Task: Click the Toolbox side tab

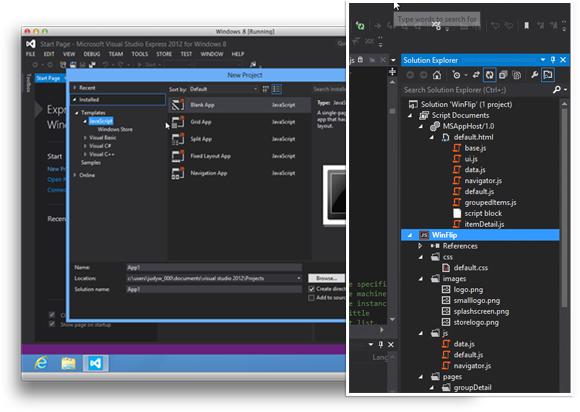Action: tap(29, 83)
